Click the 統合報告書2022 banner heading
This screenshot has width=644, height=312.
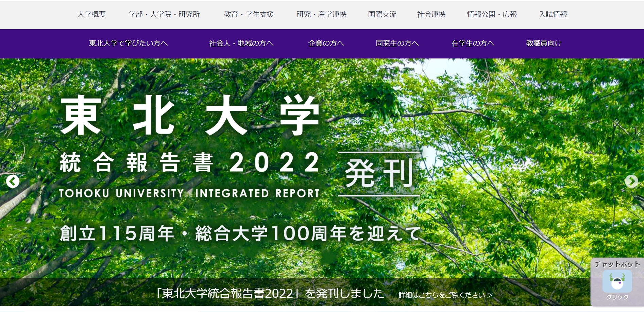tap(189, 162)
